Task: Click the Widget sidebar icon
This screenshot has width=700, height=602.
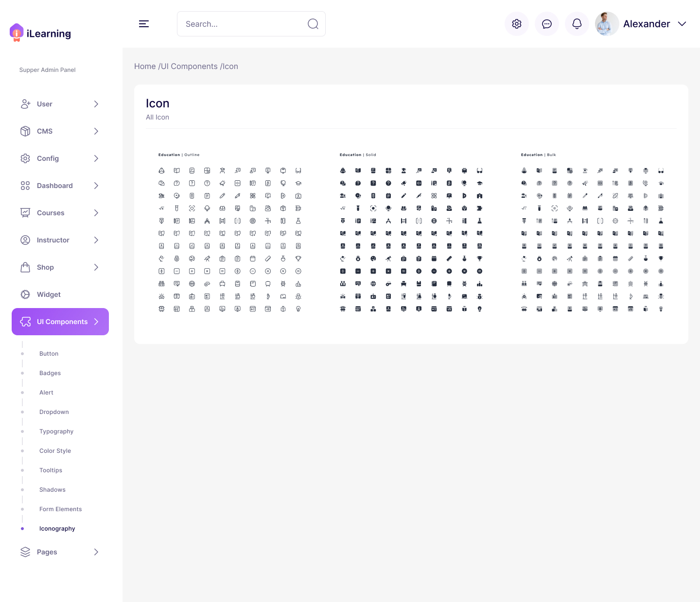Action: [x=25, y=294]
